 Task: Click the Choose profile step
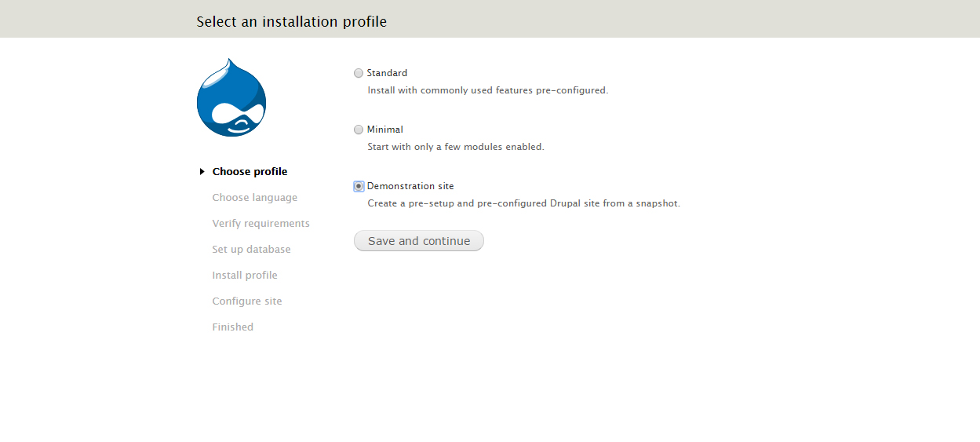point(250,172)
